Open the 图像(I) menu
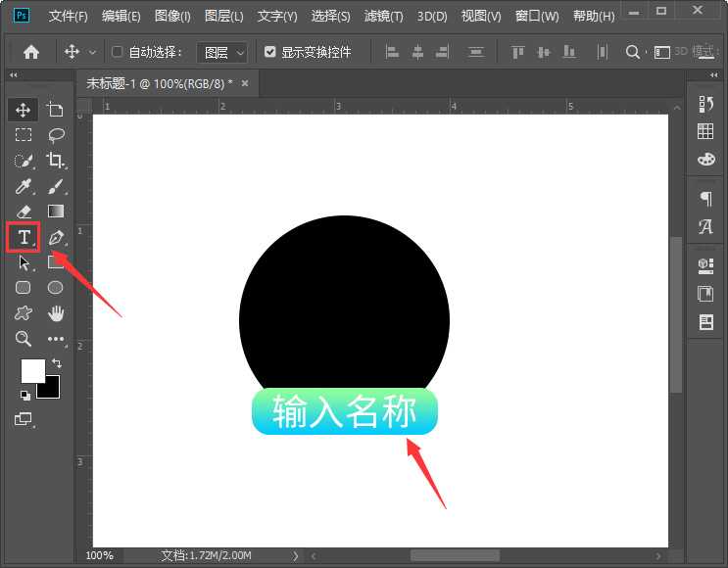728x568 pixels. [173, 17]
